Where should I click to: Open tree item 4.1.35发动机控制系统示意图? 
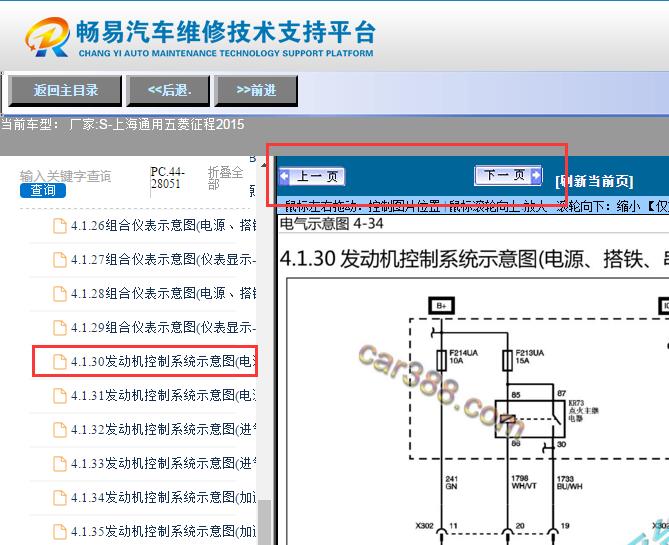(163, 531)
